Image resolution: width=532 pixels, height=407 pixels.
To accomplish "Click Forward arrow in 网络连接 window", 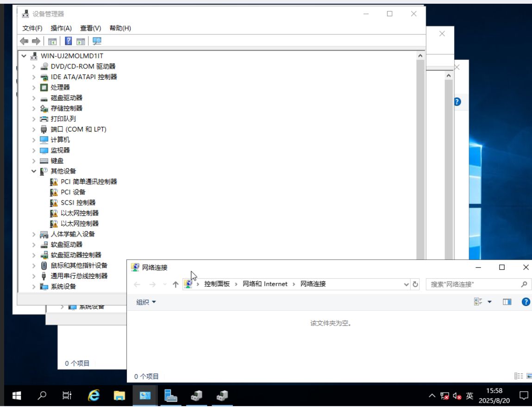I will click(153, 284).
